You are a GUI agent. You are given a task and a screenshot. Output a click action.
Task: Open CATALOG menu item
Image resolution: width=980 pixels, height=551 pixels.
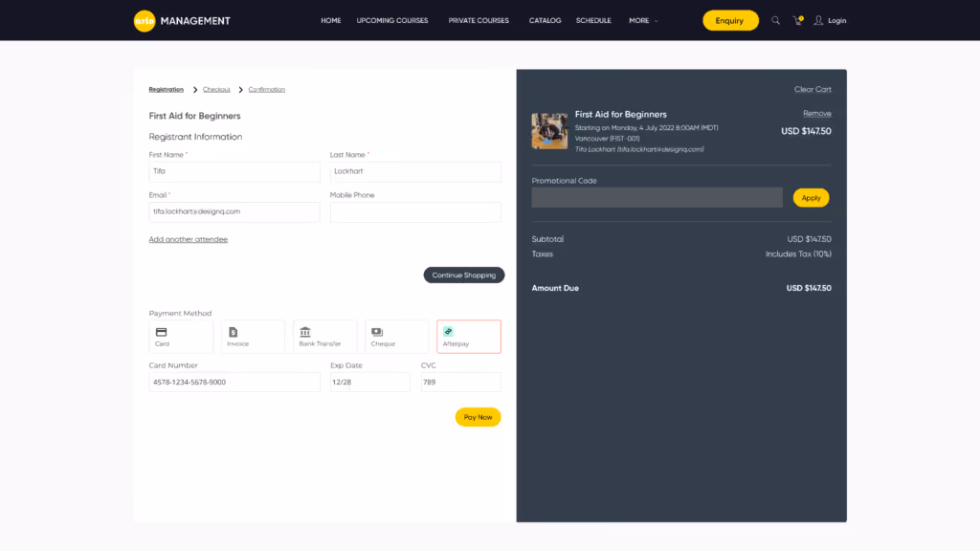(545, 21)
